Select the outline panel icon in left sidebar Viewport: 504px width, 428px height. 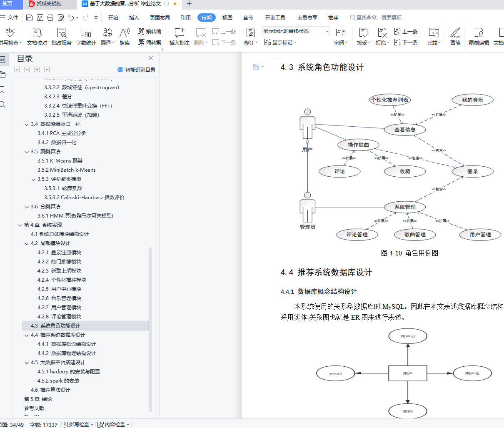pos(2,60)
